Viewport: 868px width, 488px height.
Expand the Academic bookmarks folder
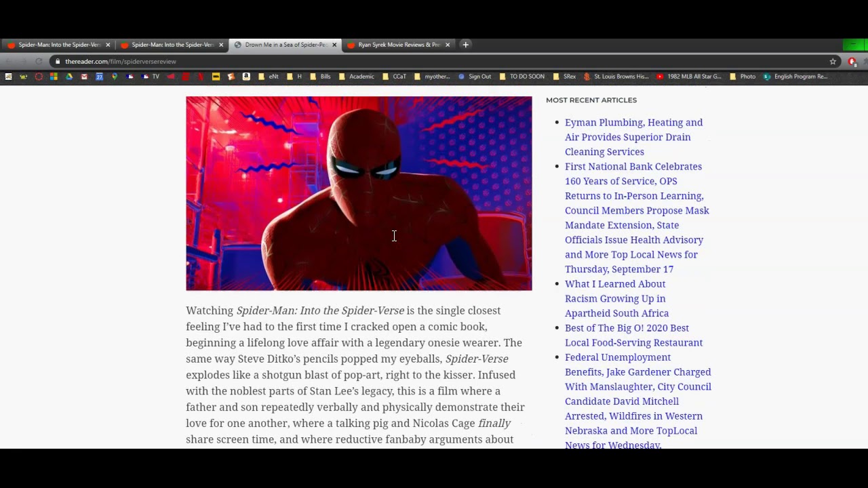[x=357, y=77]
